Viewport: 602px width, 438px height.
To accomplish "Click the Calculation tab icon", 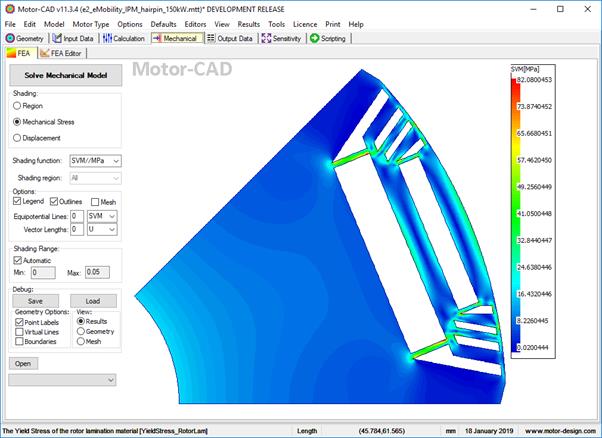I will [x=108, y=38].
